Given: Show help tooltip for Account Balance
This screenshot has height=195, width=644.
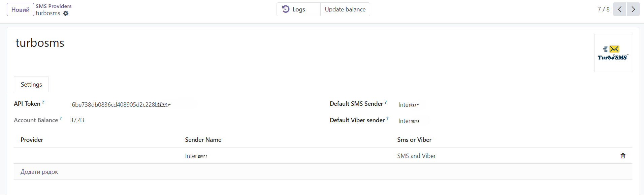Looking at the screenshot, I should pyautogui.click(x=61, y=119).
